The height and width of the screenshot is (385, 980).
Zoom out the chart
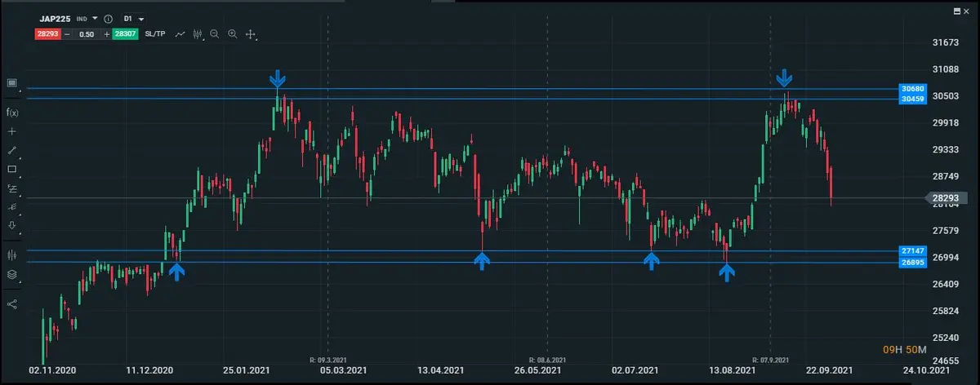[x=215, y=34]
